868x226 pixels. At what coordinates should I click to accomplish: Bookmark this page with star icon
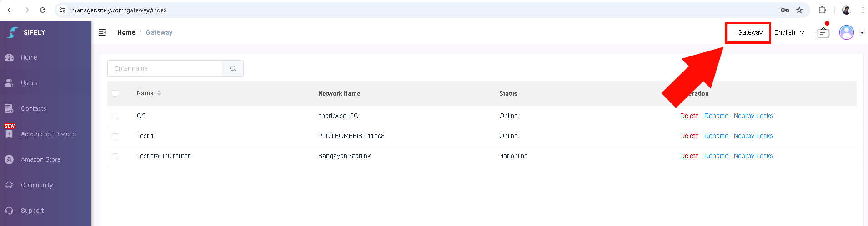(x=799, y=10)
